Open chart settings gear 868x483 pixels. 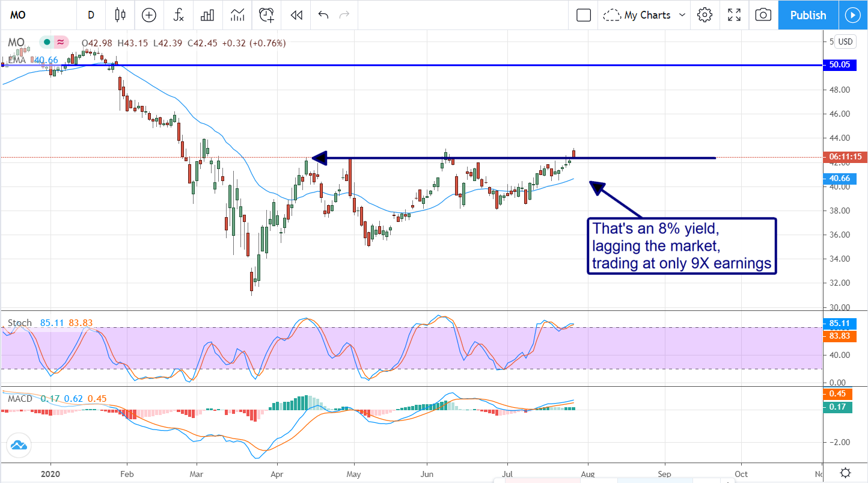[x=704, y=15]
